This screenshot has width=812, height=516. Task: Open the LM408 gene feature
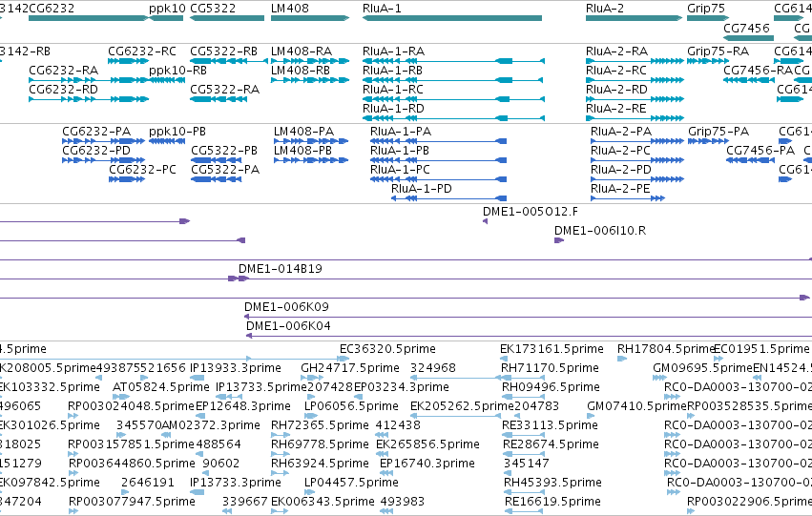pos(310,18)
